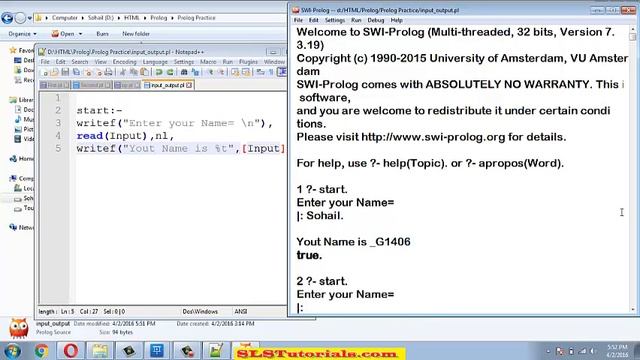Click the Favorites star in Explorer sidebar
Image resolution: width=640 pixels, height=360 pixels.
pos(13,50)
